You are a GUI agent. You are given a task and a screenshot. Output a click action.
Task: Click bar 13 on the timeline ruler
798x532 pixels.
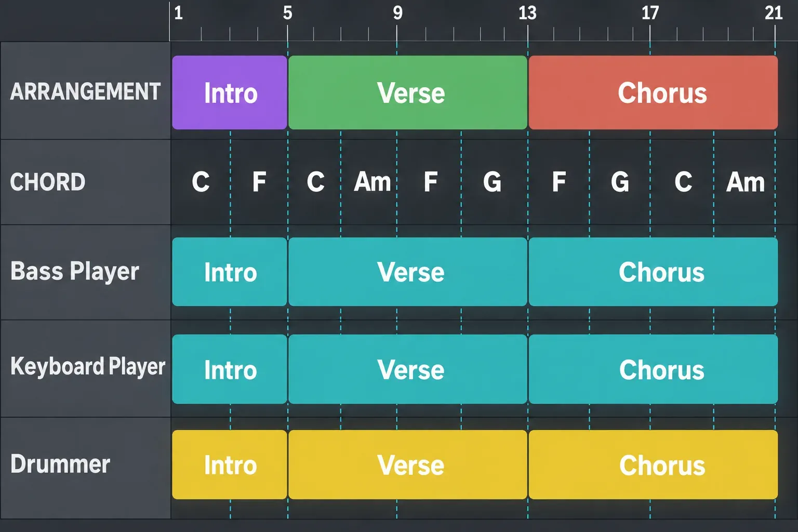(527, 13)
